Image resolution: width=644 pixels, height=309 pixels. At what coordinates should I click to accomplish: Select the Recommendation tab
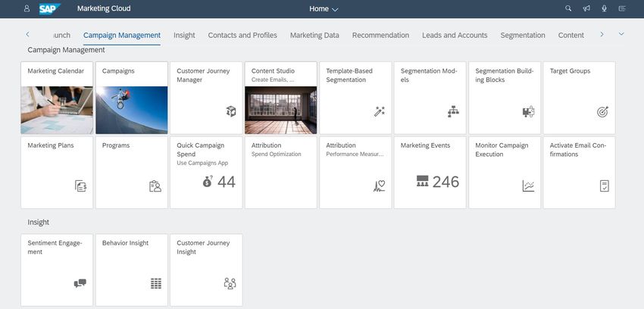point(381,36)
